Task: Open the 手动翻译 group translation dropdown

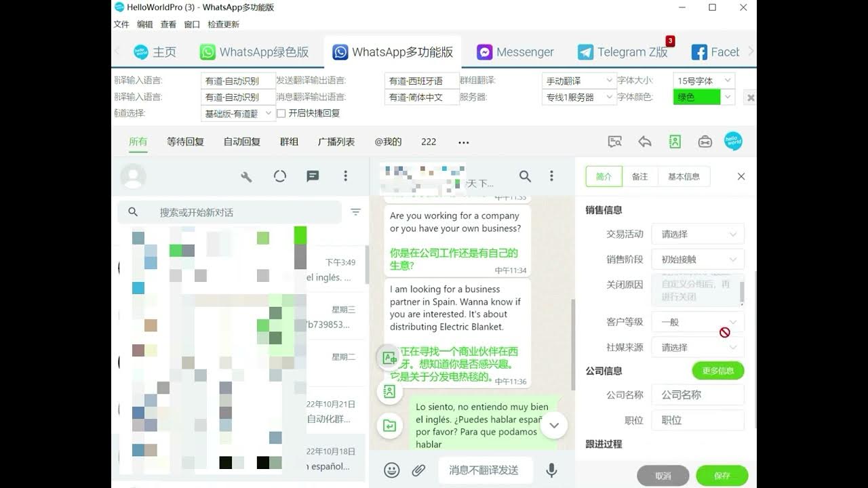Action: pyautogui.click(x=579, y=81)
